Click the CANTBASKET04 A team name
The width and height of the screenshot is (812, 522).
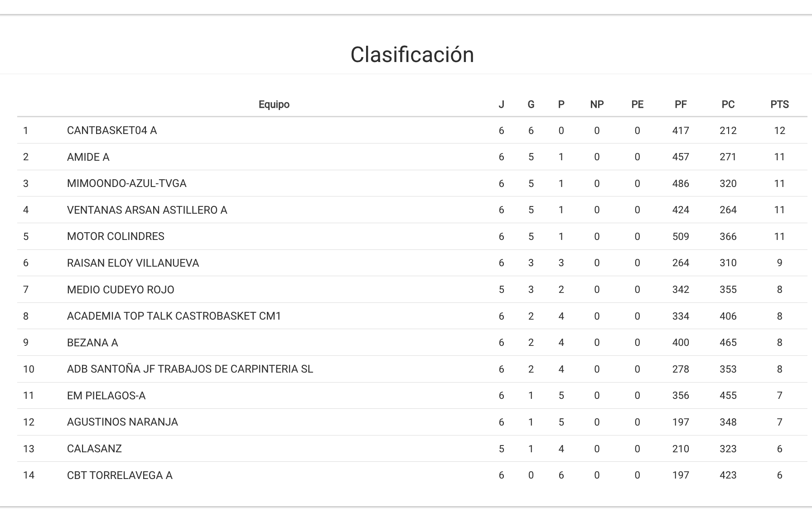tap(112, 130)
